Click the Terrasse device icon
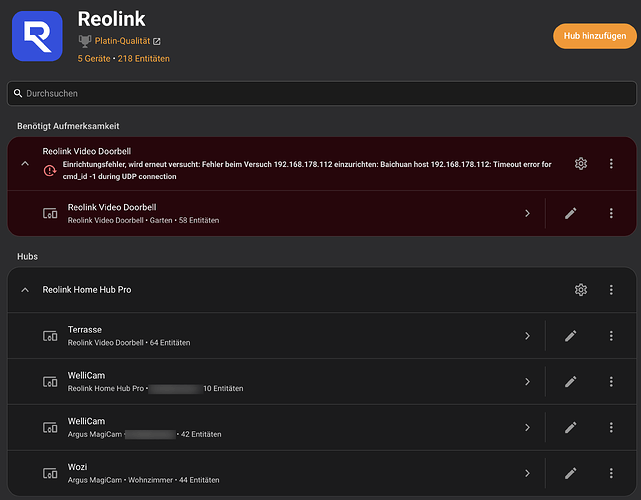 pos(50,336)
